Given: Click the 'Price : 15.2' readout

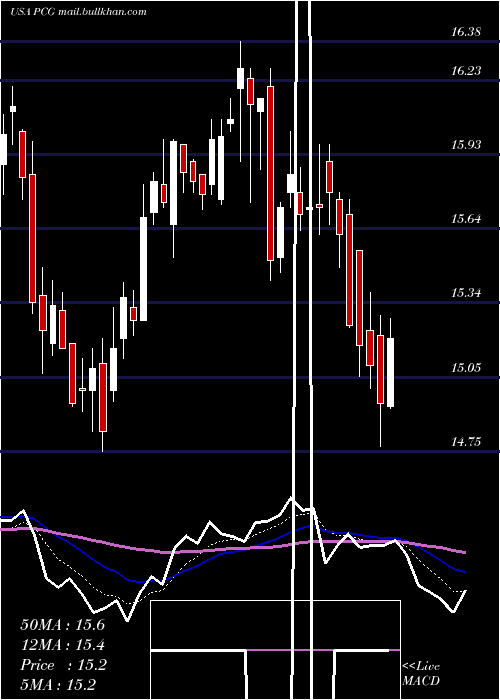Looking at the screenshot, I should [x=63, y=665].
